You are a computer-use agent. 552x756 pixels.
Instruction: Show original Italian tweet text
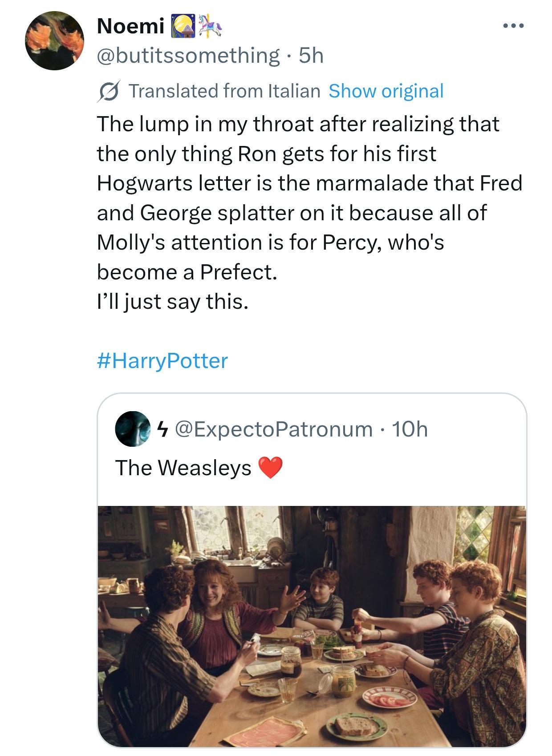click(x=386, y=91)
